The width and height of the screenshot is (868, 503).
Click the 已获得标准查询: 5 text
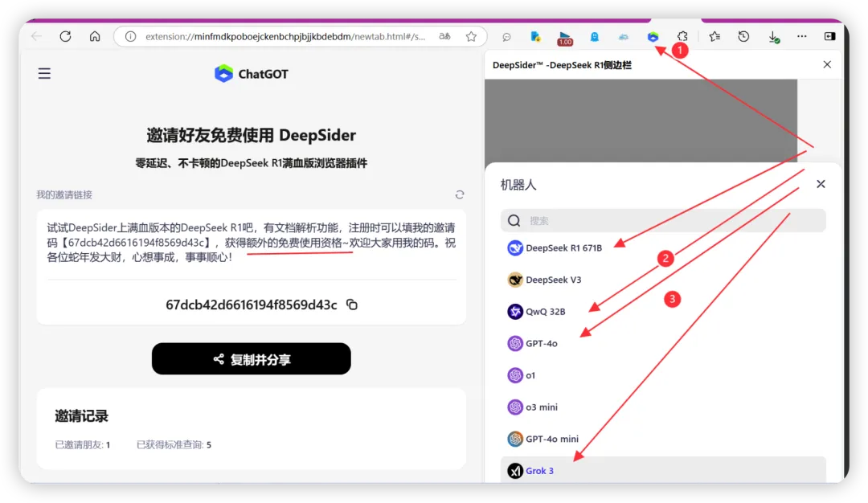coord(174,445)
